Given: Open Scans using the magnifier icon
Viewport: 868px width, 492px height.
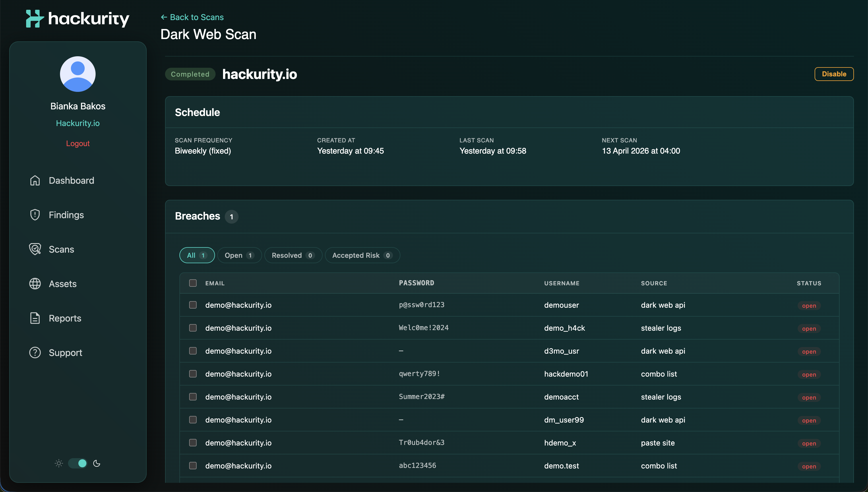Looking at the screenshot, I should (35, 249).
